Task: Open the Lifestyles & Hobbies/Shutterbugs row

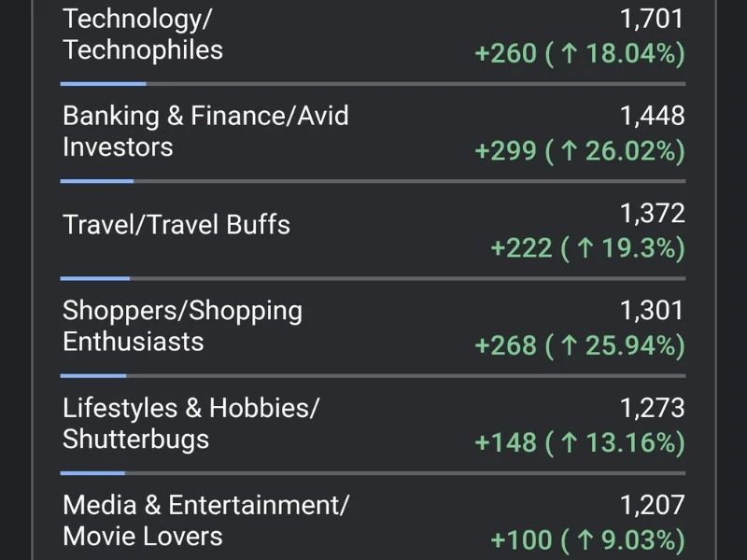Action: (x=373, y=425)
